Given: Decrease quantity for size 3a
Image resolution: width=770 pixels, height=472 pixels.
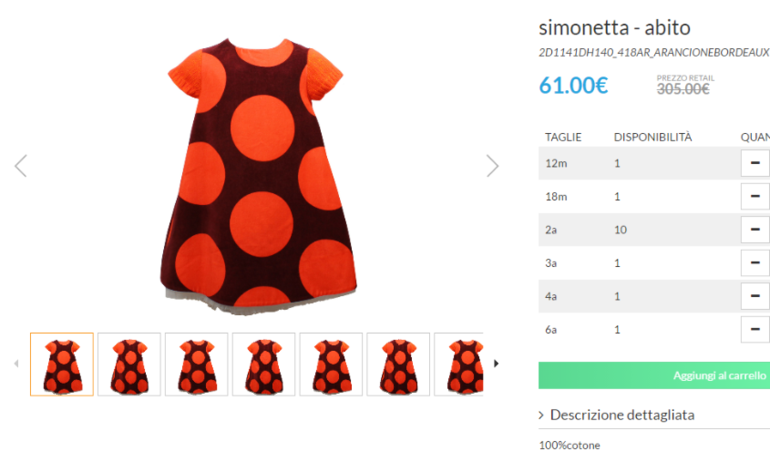Looking at the screenshot, I should pos(754,263).
